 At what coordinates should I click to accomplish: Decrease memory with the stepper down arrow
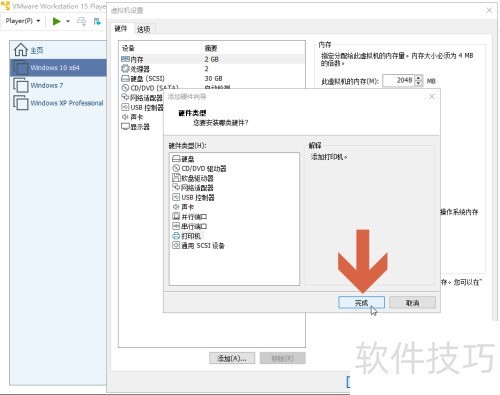419,83
